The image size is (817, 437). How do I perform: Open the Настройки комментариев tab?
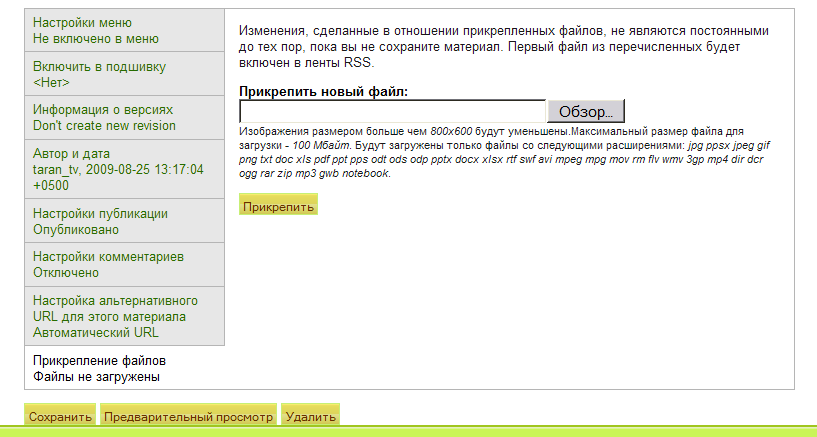pyautogui.click(x=125, y=265)
